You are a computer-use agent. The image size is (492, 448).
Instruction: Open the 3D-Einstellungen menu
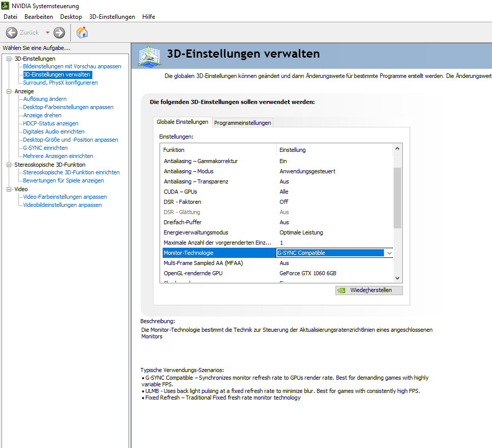[x=112, y=17]
